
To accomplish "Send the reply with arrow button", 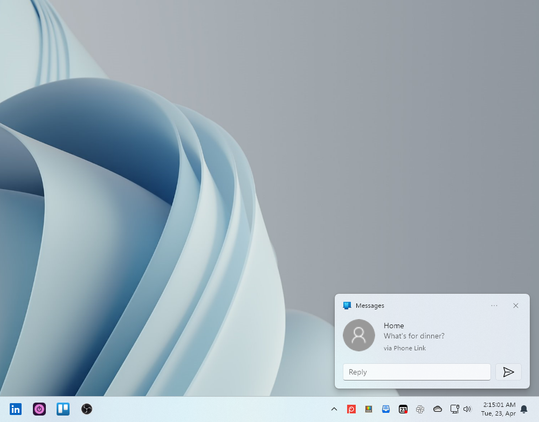I will (508, 372).
